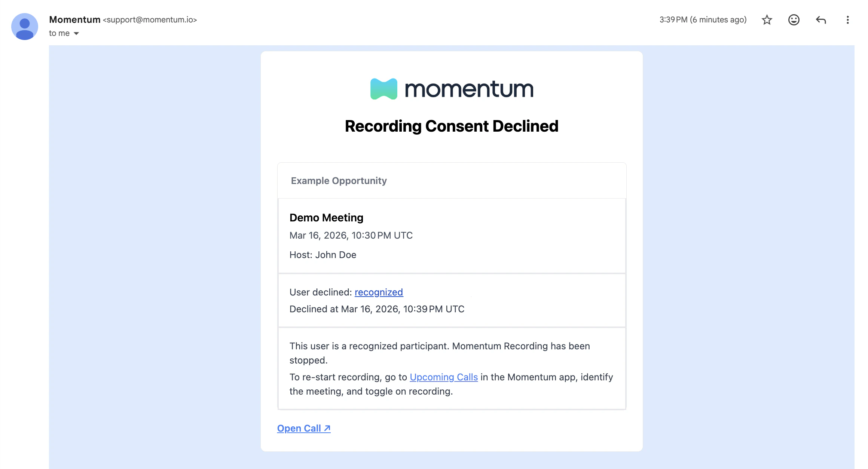Click the emoji reaction icon
The image size is (868, 469).
tap(793, 20)
